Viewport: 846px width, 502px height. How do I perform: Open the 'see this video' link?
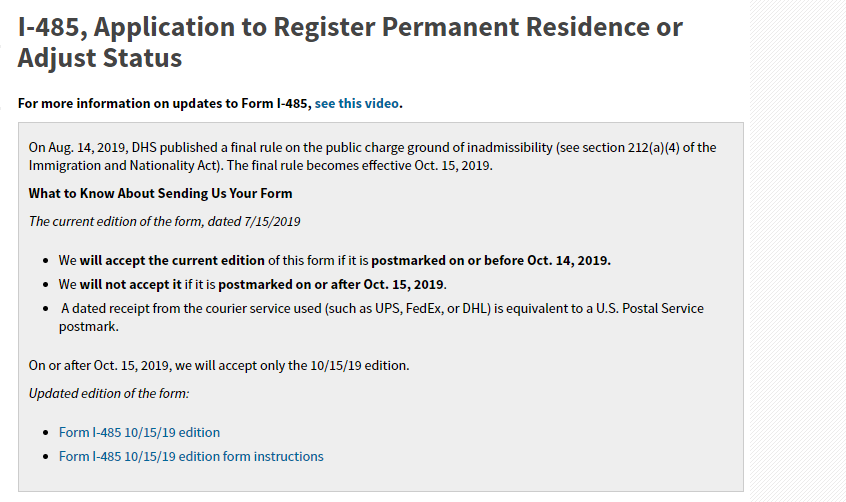[357, 103]
